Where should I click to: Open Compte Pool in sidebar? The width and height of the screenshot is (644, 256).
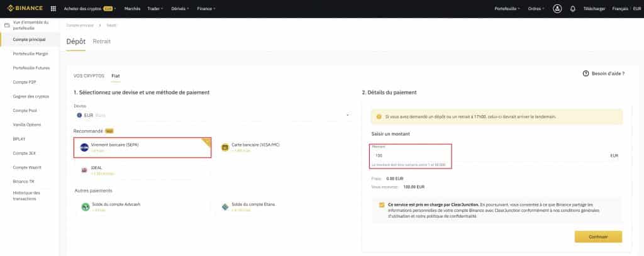tap(25, 111)
